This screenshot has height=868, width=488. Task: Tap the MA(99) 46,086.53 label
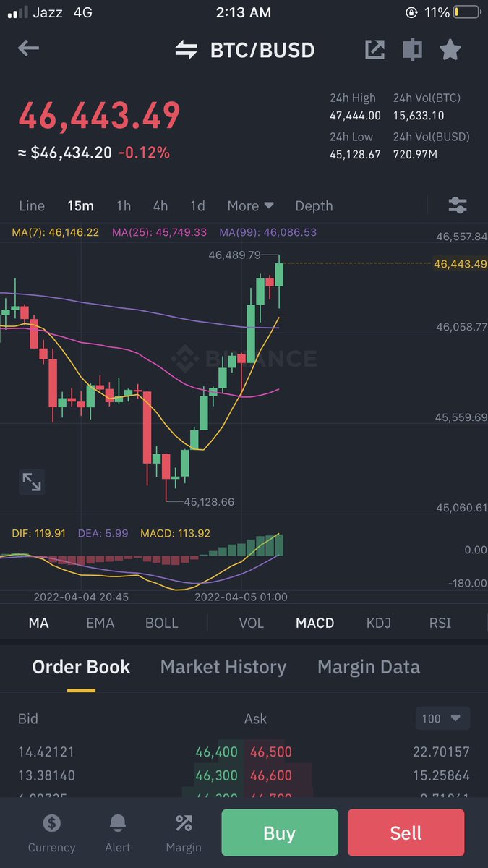(267, 233)
